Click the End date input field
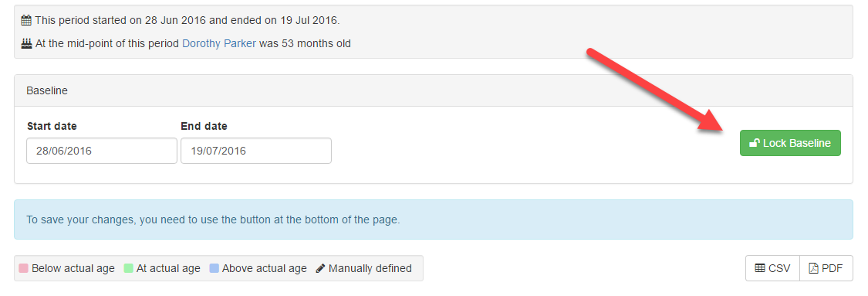The width and height of the screenshot is (868, 296). click(256, 151)
